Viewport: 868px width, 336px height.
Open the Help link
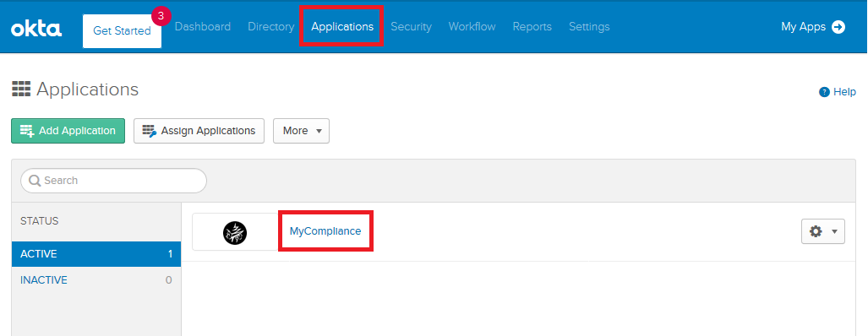tap(838, 92)
